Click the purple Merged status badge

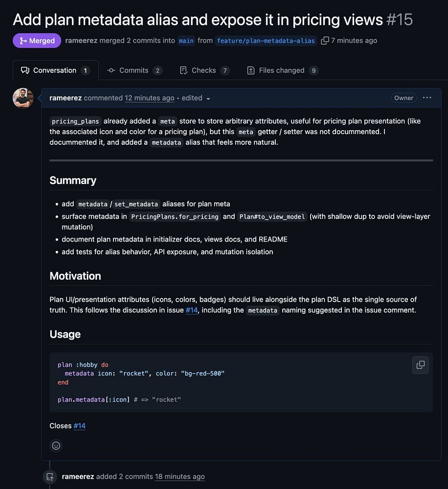coord(37,41)
